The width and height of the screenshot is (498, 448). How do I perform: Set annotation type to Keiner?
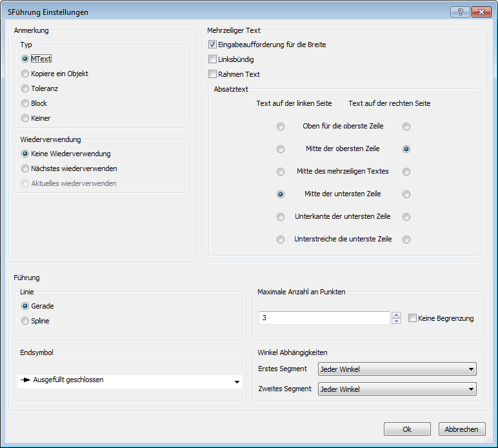(25, 118)
